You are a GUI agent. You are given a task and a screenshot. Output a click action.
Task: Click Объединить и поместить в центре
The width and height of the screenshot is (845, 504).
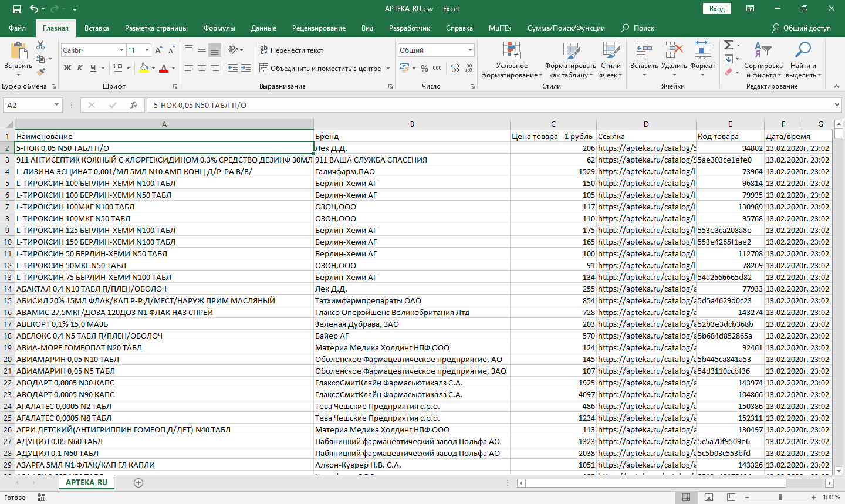click(320, 69)
